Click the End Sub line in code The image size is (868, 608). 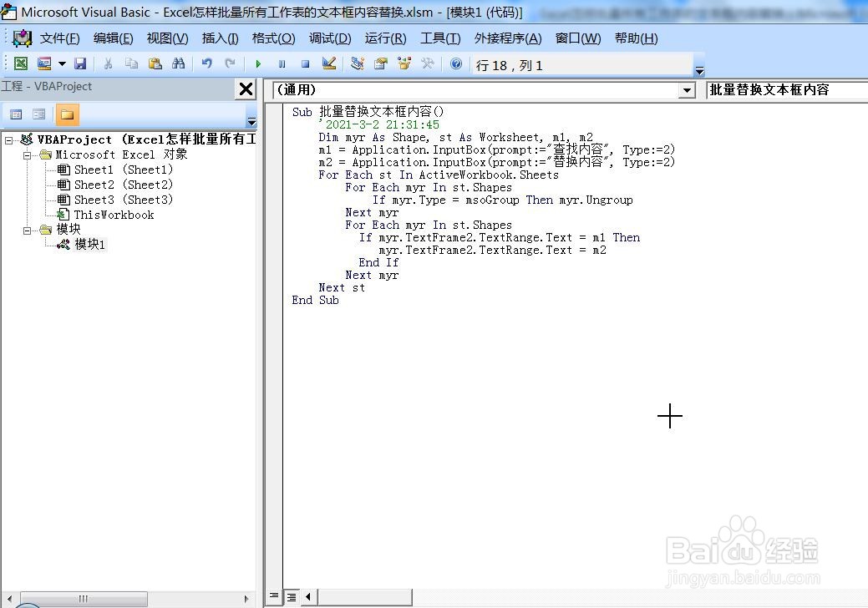point(315,301)
